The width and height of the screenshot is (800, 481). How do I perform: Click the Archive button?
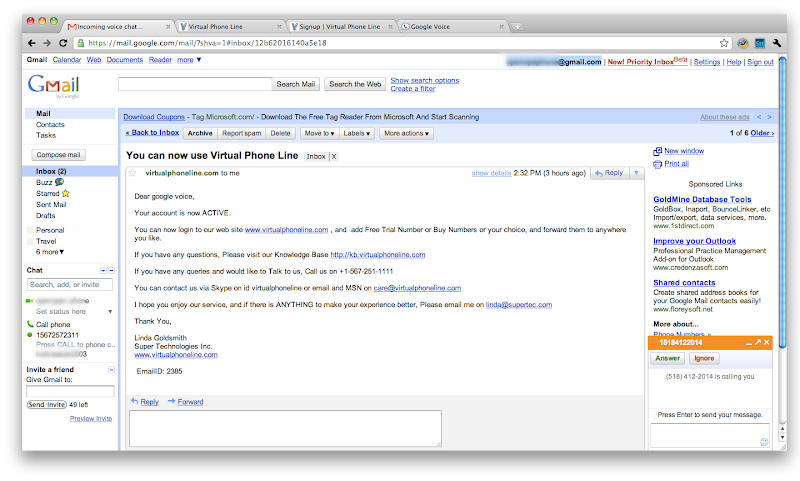tap(200, 133)
